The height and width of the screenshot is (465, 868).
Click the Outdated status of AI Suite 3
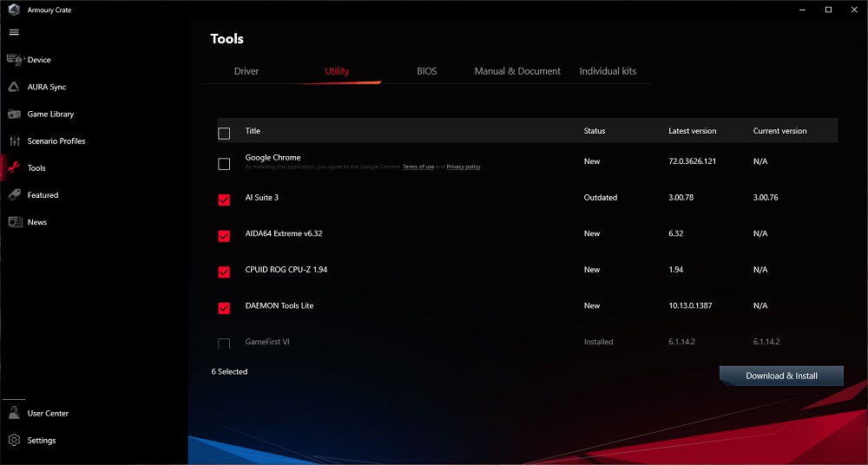coord(601,197)
